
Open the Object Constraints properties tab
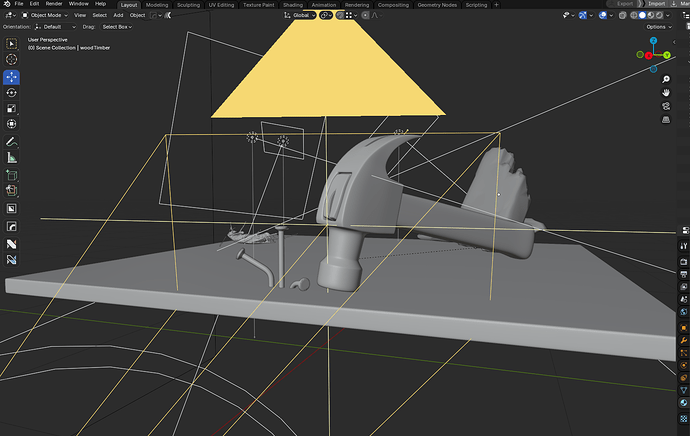point(683,378)
